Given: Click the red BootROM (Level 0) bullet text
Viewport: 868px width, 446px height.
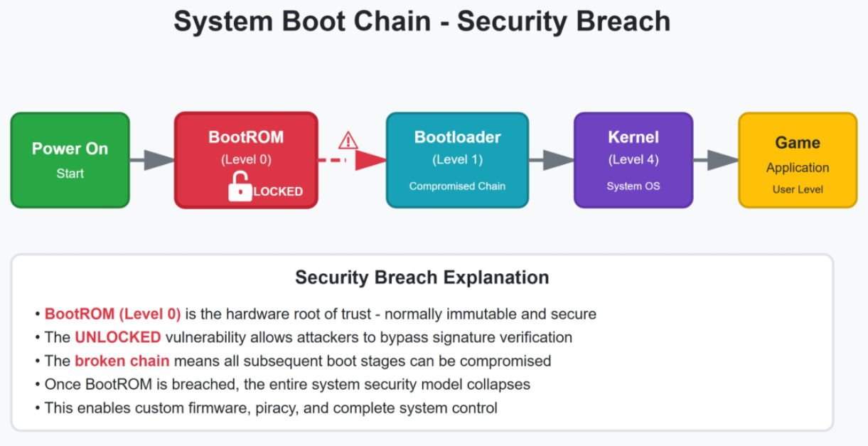Looking at the screenshot, I should [112, 314].
